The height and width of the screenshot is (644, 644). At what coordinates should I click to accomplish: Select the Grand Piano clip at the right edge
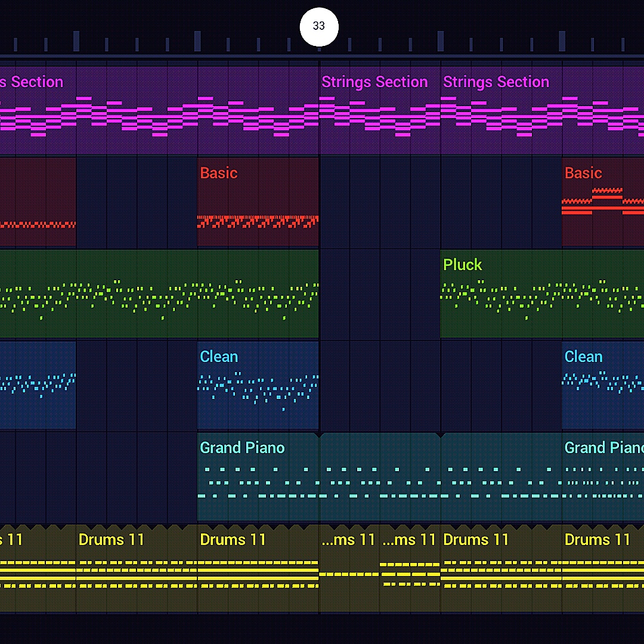[602, 477]
